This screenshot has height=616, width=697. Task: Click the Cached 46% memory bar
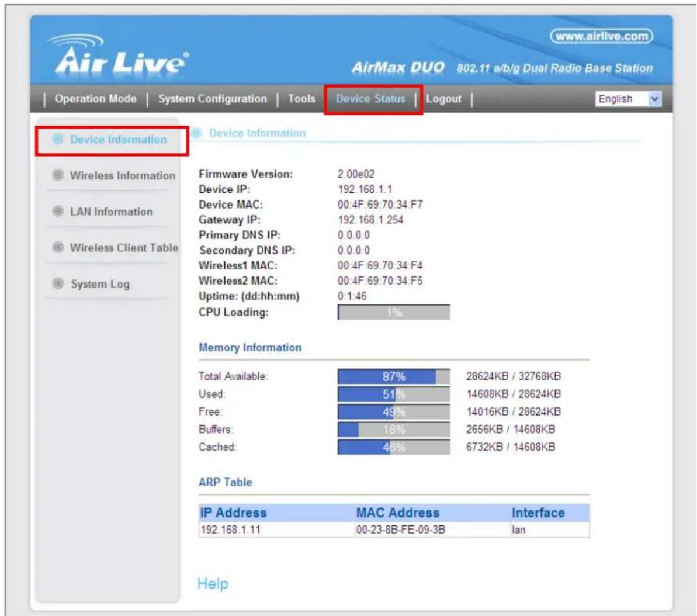[x=394, y=447]
